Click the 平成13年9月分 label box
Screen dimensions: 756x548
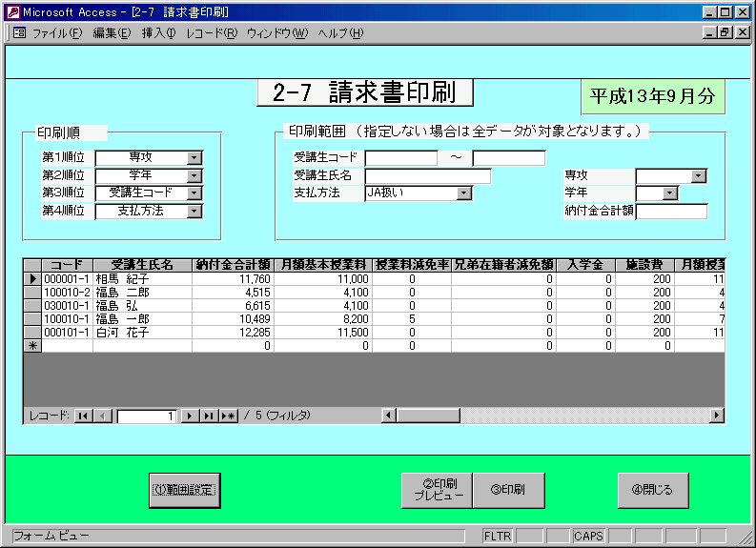point(653,96)
